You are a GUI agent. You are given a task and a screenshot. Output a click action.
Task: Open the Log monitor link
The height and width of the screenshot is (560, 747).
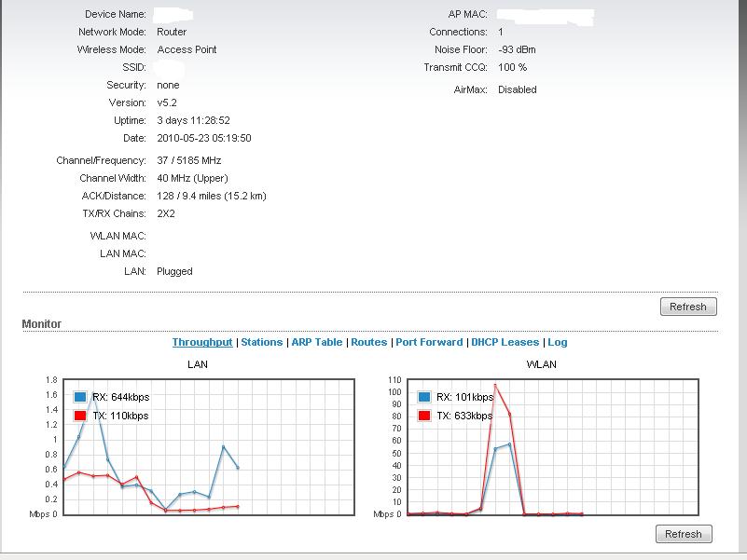coord(557,342)
